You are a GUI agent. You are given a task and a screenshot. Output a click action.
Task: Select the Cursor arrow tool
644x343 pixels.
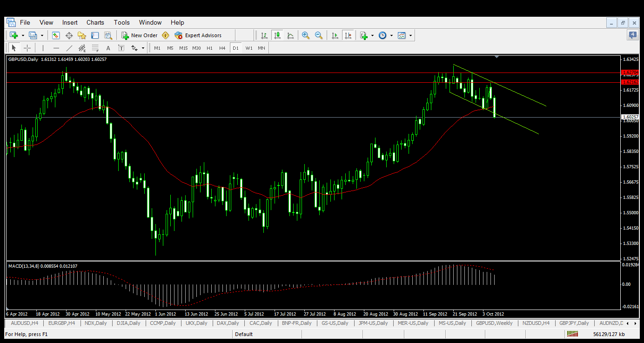[x=14, y=48]
